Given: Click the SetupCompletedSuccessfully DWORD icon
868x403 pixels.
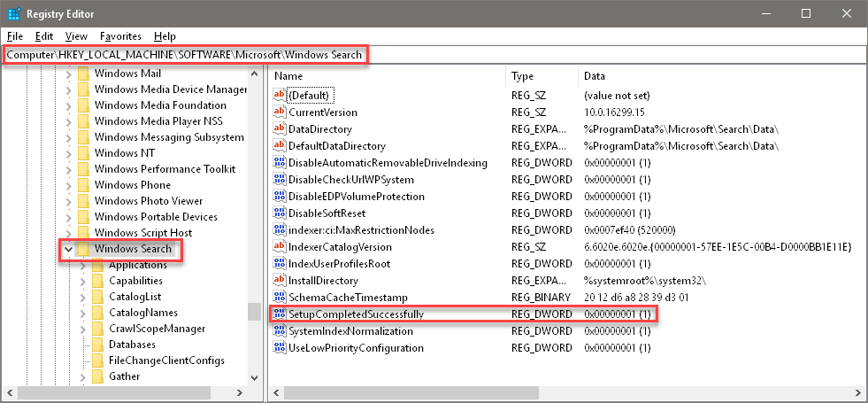Looking at the screenshot, I should 280,314.
